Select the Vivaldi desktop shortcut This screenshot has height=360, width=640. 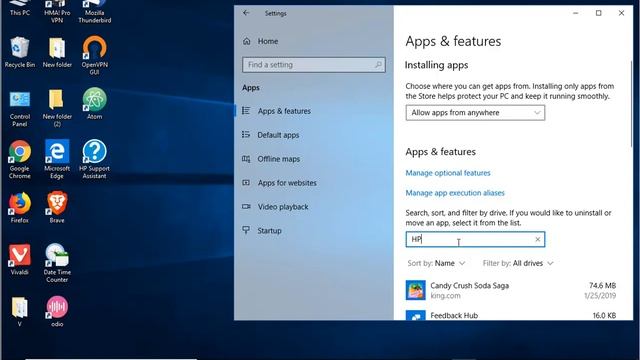[x=20, y=259]
